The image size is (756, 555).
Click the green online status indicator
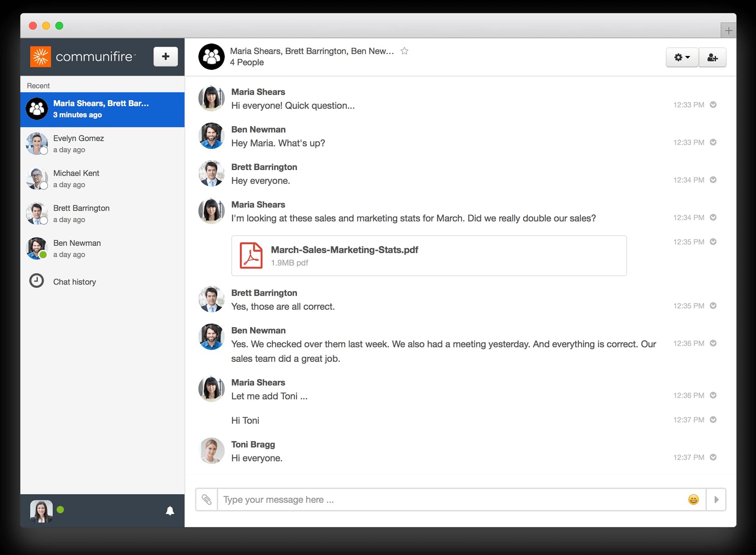point(60,510)
